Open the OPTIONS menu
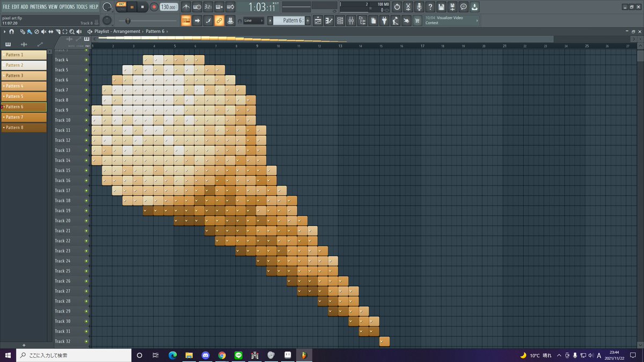 [x=67, y=7]
